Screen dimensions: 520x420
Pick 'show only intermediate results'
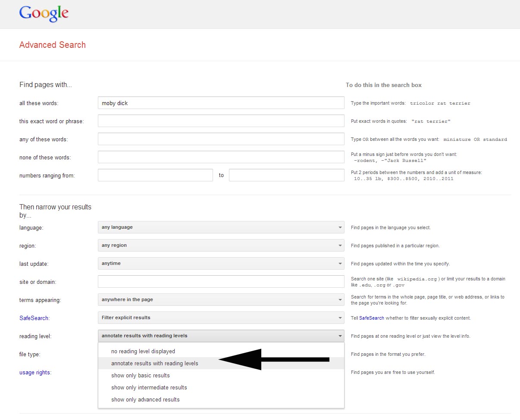149,388
